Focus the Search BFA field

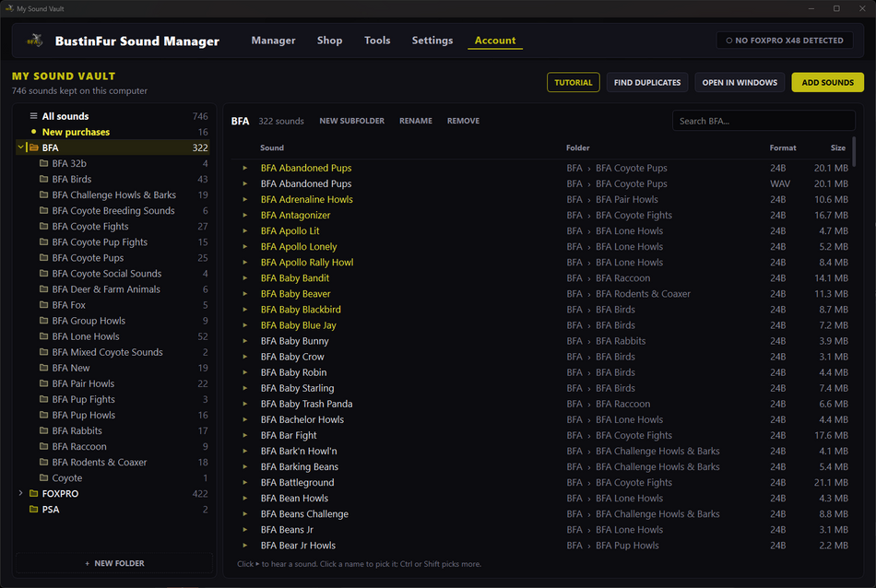coord(764,121)
